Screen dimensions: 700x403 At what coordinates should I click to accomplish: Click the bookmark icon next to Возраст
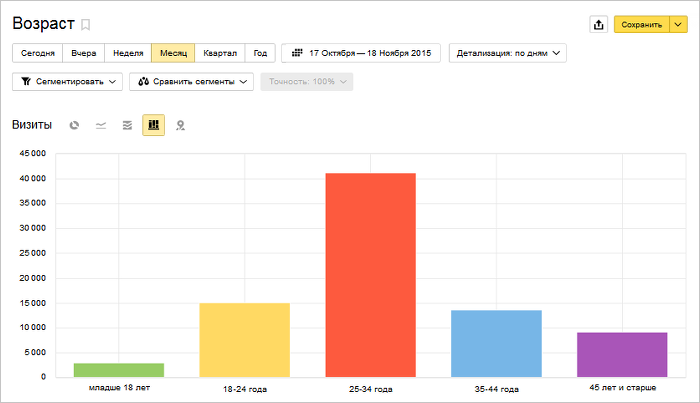(85, 24)
